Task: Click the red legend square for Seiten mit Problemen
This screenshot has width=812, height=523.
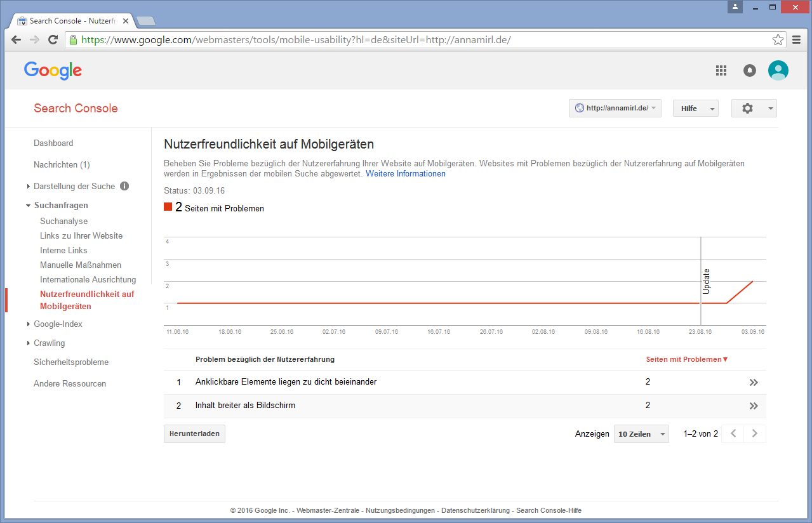Action: coord(168,207)
